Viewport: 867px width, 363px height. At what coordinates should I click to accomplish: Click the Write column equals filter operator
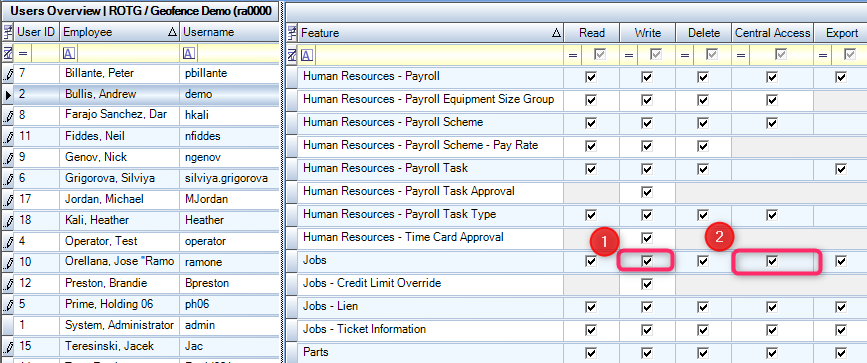[x=629, y=55]
